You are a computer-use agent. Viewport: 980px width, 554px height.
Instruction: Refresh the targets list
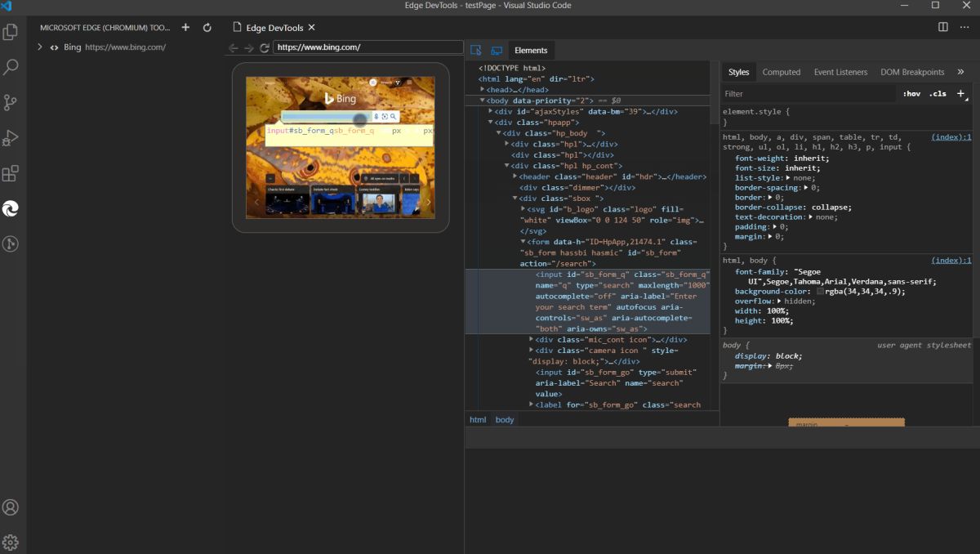207,27
